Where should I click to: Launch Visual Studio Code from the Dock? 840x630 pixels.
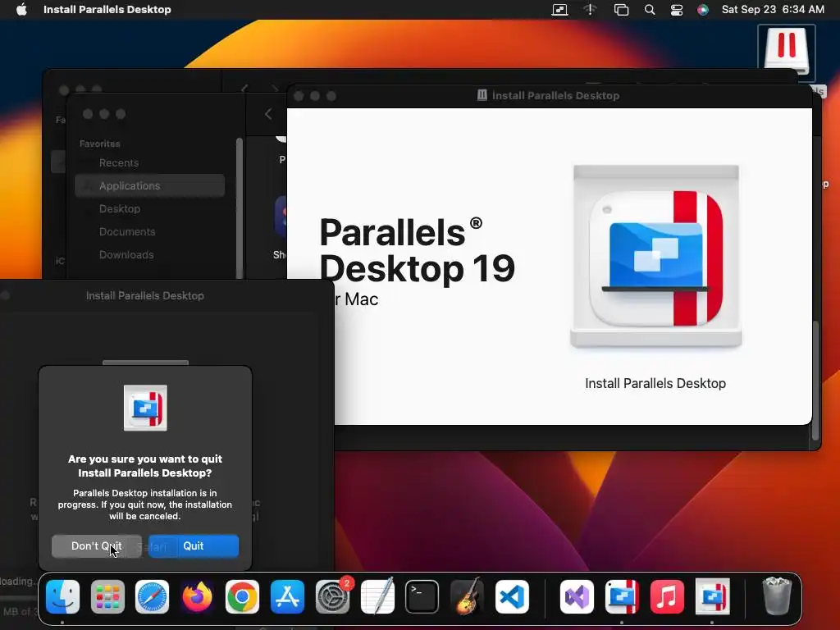512,597
